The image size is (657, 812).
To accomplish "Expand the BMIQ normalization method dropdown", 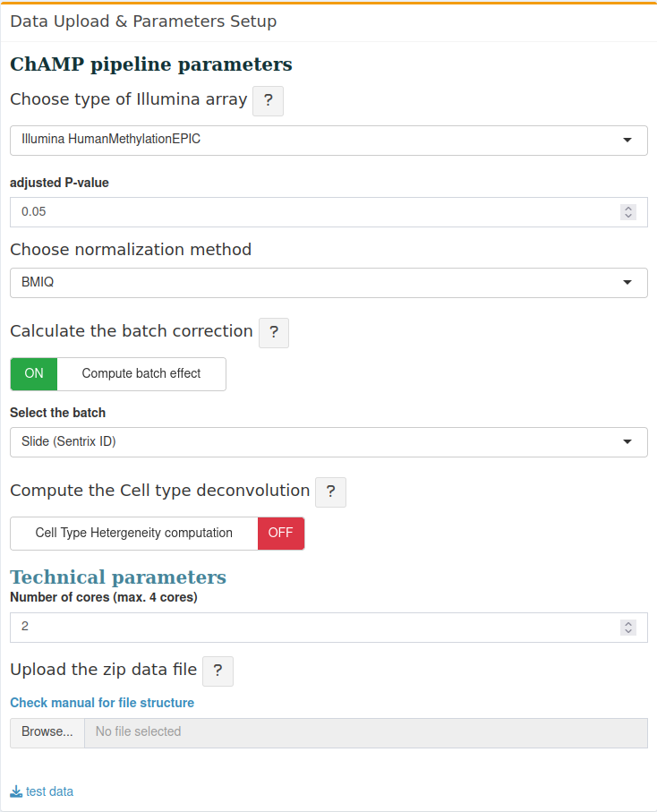I will tap(328, 283).
